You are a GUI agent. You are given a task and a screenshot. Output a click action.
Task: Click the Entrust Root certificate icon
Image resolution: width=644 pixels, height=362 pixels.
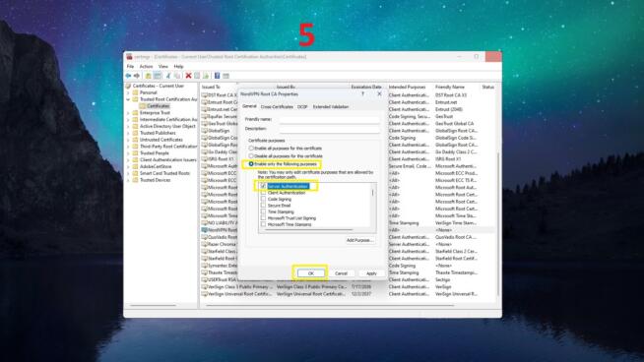[205, 102]
